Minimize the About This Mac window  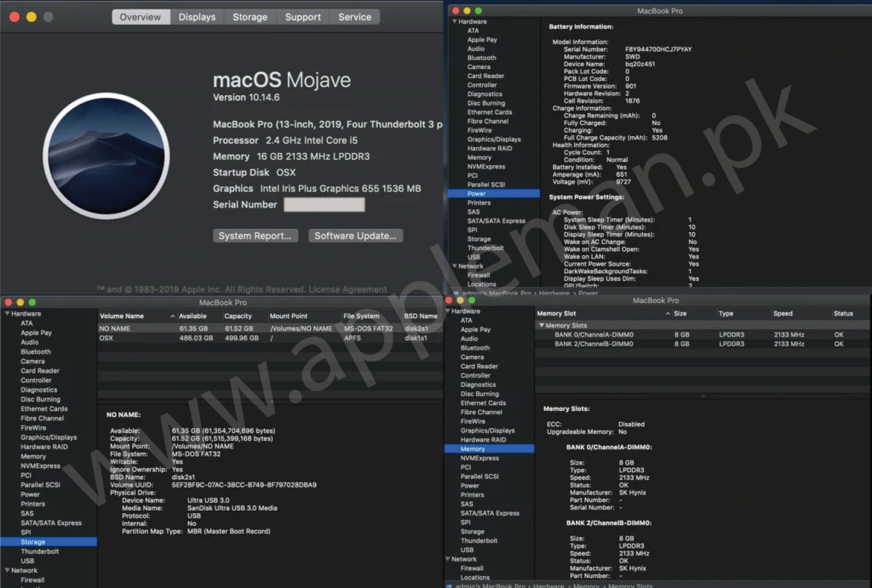(31, 17)
